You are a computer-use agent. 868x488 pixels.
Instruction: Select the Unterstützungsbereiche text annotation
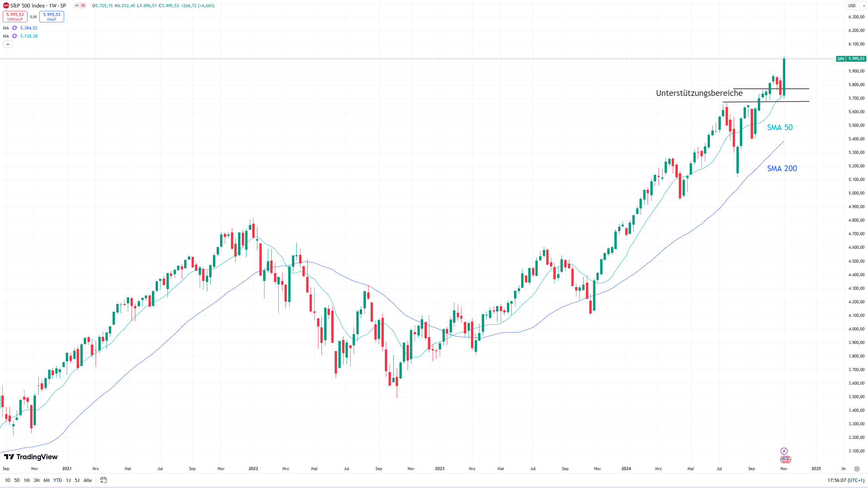[x=699, y=93]
